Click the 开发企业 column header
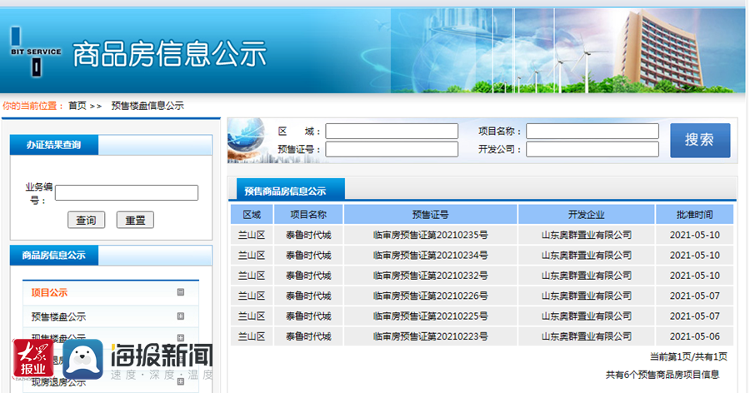The image size is (750, 393). 586,215
